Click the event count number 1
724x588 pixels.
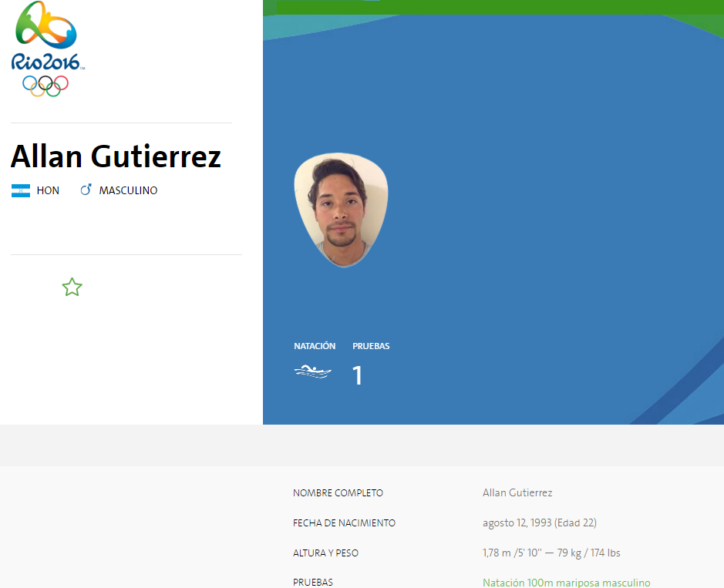point(358,375)
